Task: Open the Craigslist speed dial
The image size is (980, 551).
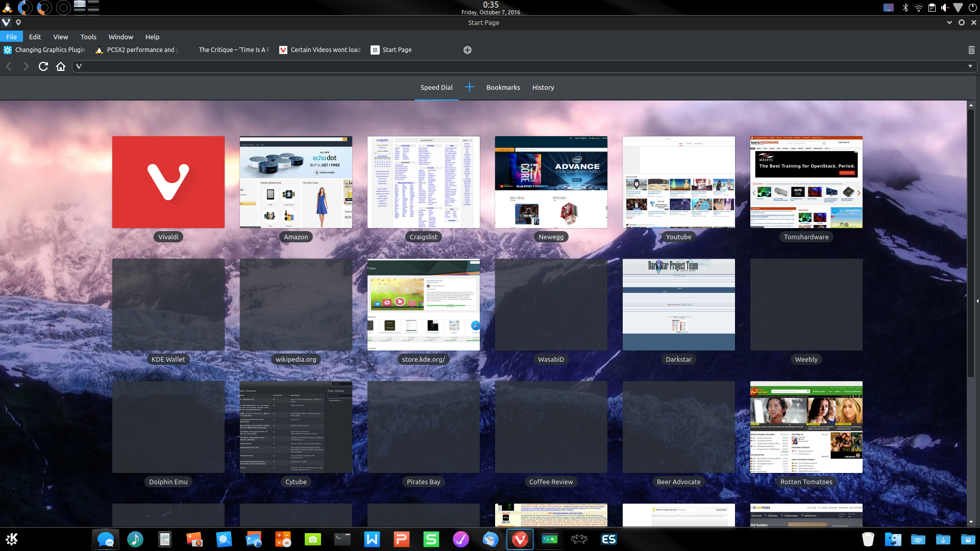Action: coord(424,182)
